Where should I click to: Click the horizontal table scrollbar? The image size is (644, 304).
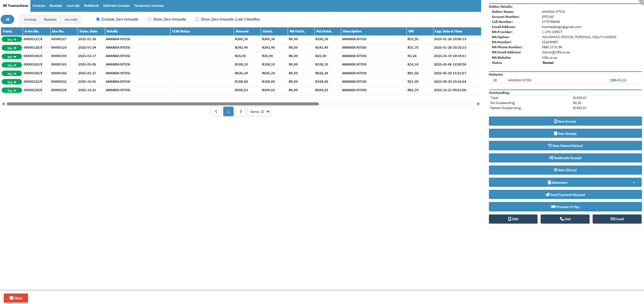(163, 104)
